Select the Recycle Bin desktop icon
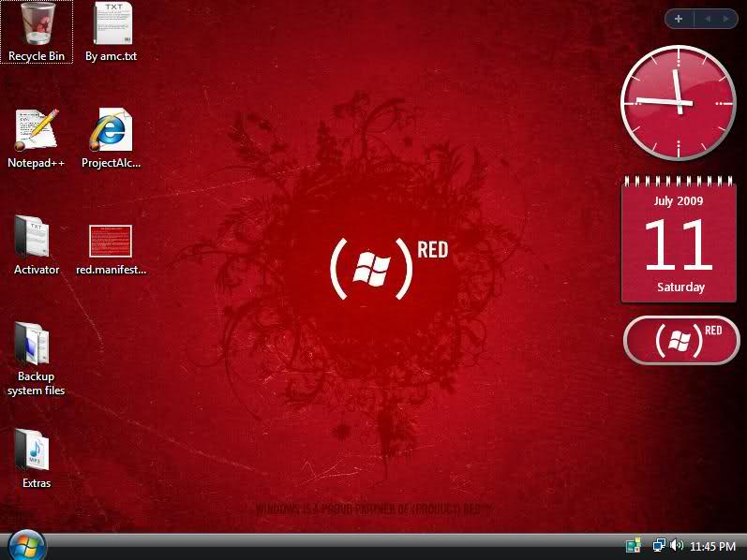The width and height of the screenshot is (747, 560). click(x=37, y=32)
